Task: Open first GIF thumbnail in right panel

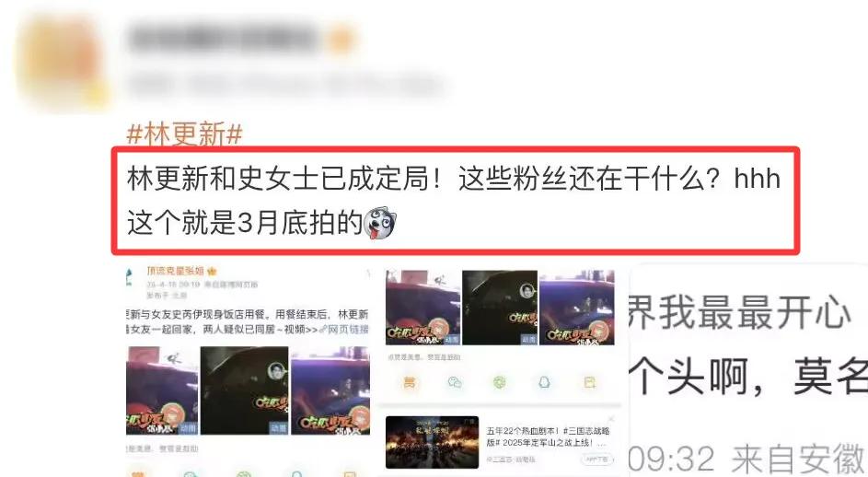Action: click(x=422, y=308)
